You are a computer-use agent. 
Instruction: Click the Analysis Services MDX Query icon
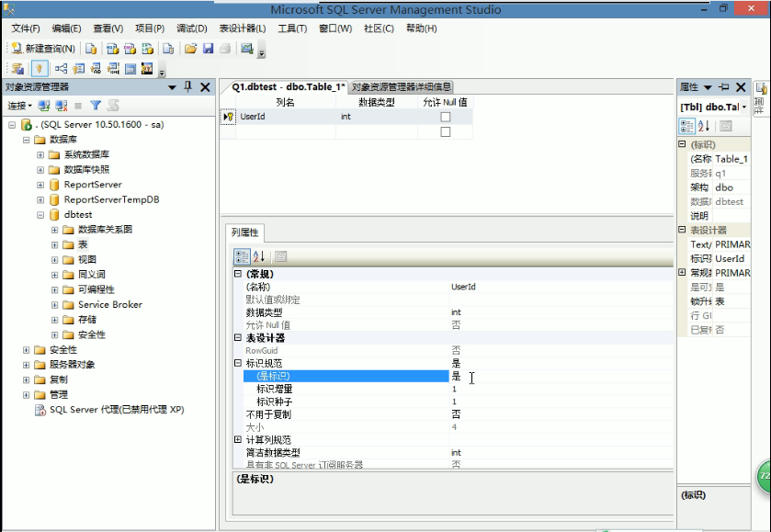[x=112, y=48]
